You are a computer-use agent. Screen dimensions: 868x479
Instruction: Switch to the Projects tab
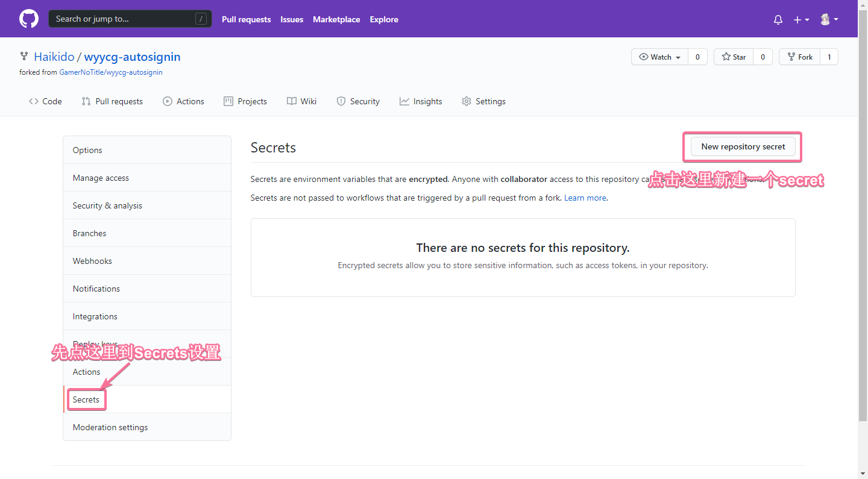point(245,101)
